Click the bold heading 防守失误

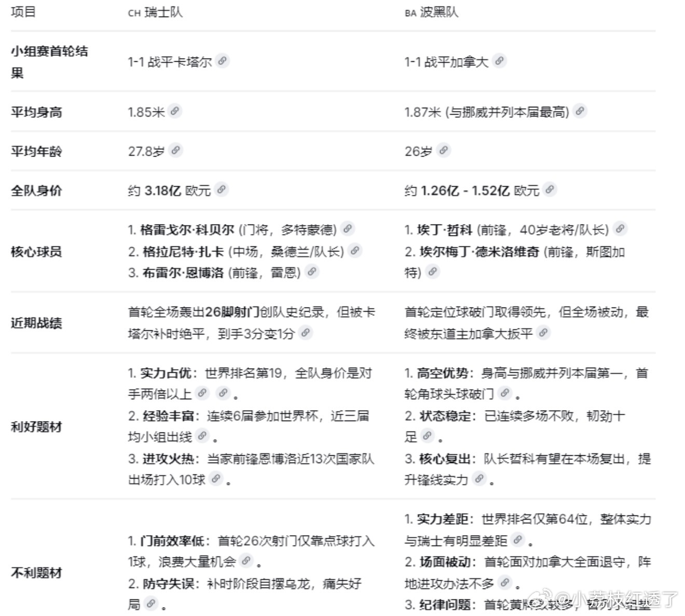pos(169,584)
